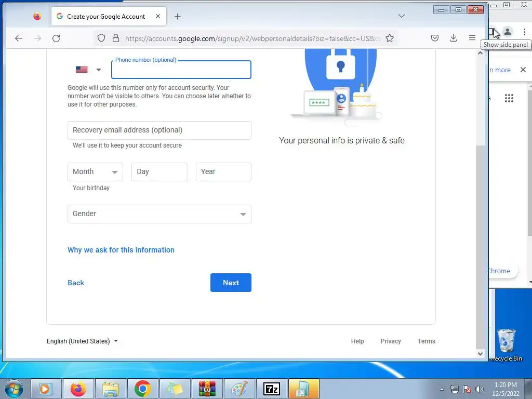This screenshot has height=399, width=532.
Task: Bookmark this page with star icon
Action: 390,38
